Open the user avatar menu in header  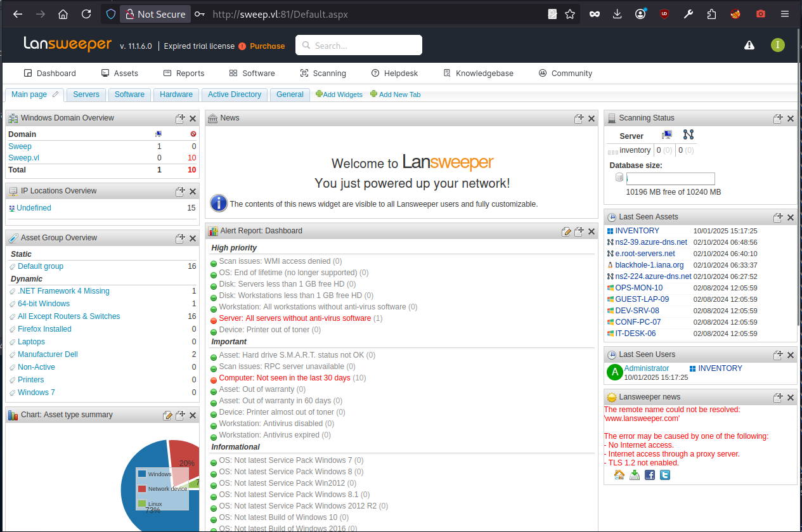777,45
